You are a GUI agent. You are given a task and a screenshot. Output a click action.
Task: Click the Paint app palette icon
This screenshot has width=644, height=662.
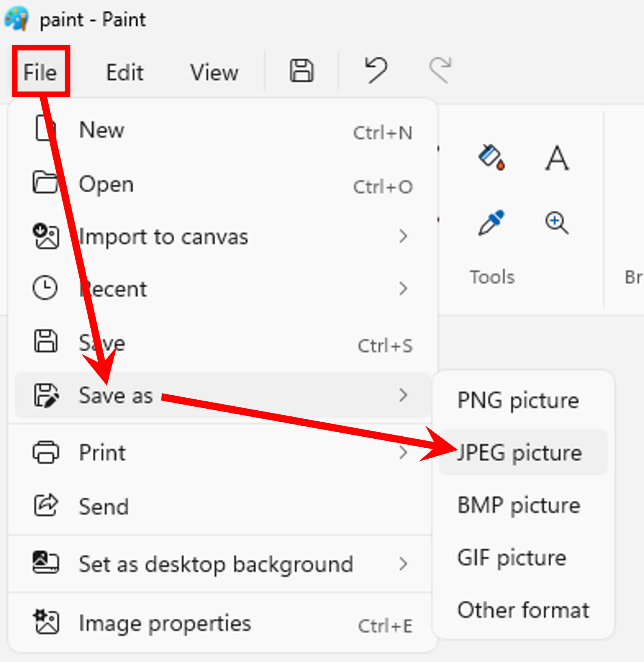17,19
